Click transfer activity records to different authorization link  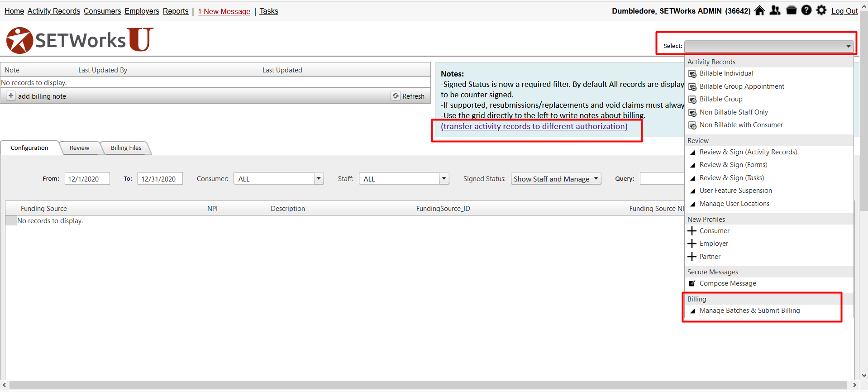534,126
